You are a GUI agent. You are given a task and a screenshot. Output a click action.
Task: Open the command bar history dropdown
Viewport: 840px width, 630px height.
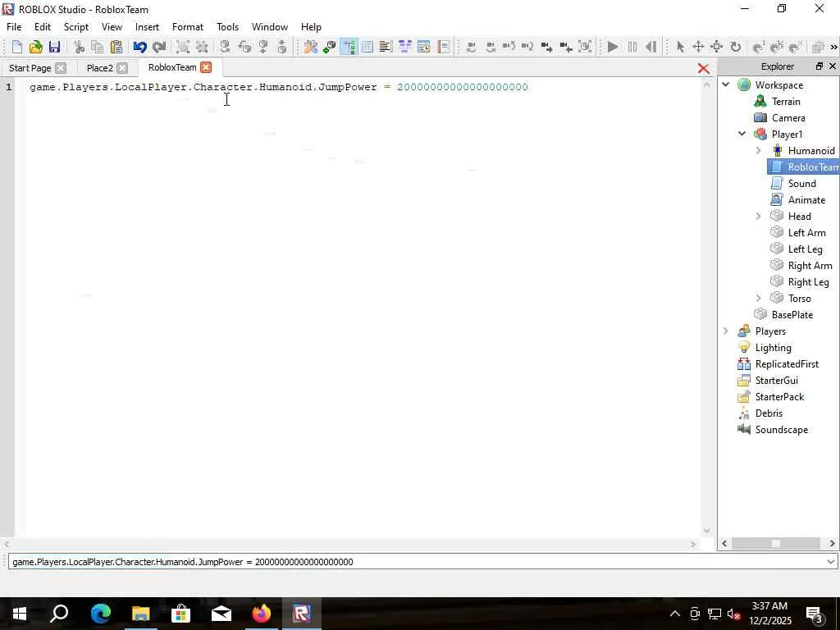pyautogui.click(x=830, y=561)
